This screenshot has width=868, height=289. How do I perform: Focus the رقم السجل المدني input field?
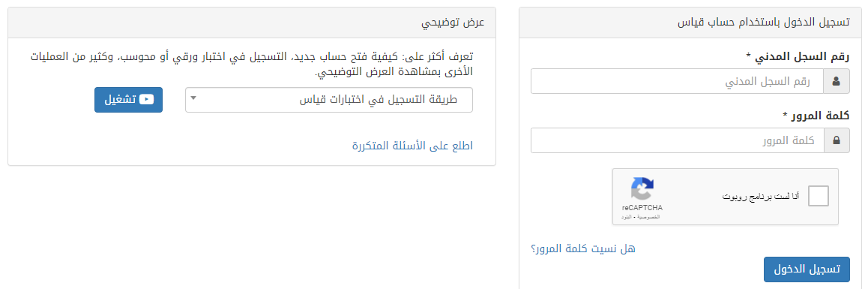(x=677, y=82)
